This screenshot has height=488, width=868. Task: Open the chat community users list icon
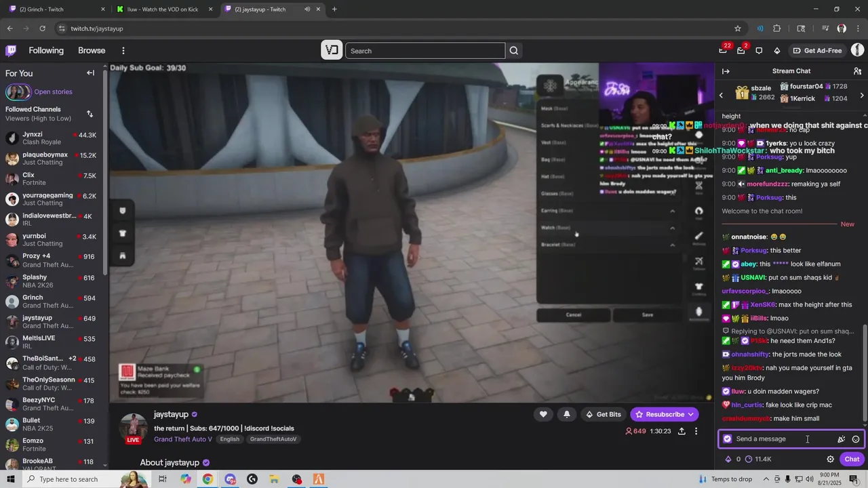click(857, 71)
